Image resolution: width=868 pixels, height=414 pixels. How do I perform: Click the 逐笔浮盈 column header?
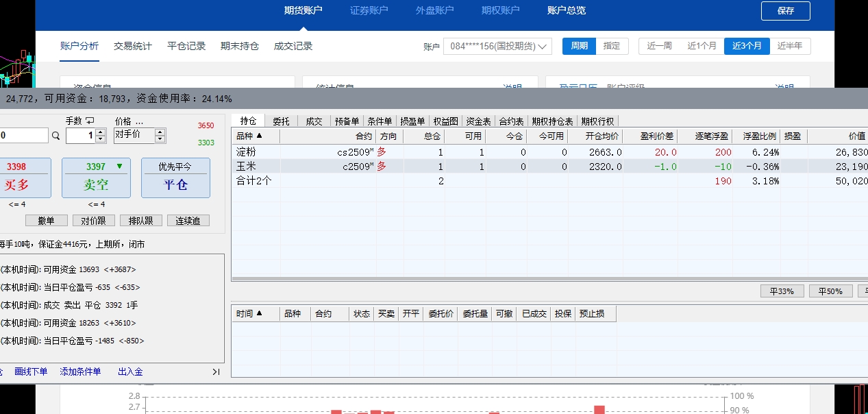click(x=705, y=136)
